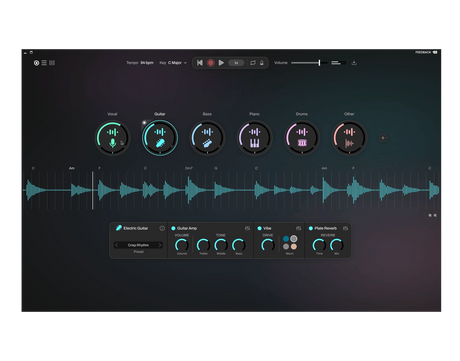The width and height of the screenshot is (460, 361).
Task: Switch to the list view icon
Action: [44, 63]
